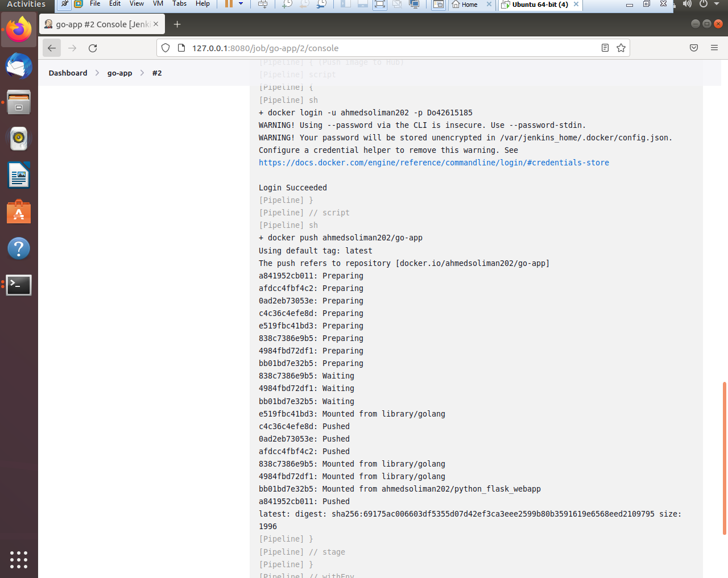Click the 'Using default tag: latest' line

pos(316,251)
